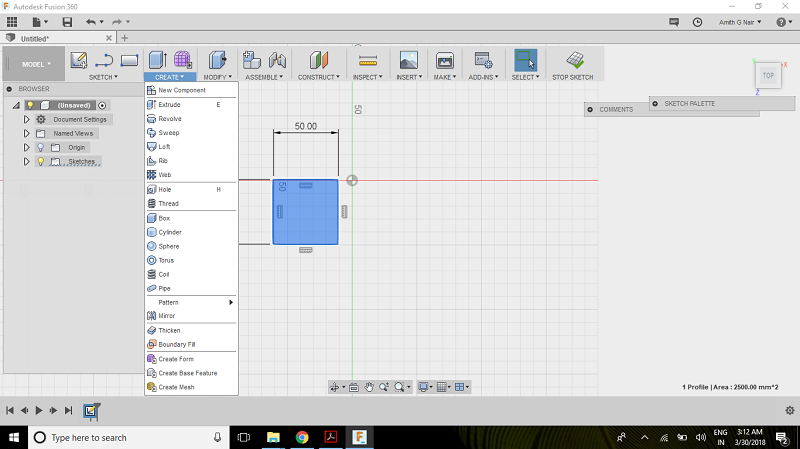Choose Loft from Create menu
800x449 pixels.
pyautogui.click(x=191, y=147)
